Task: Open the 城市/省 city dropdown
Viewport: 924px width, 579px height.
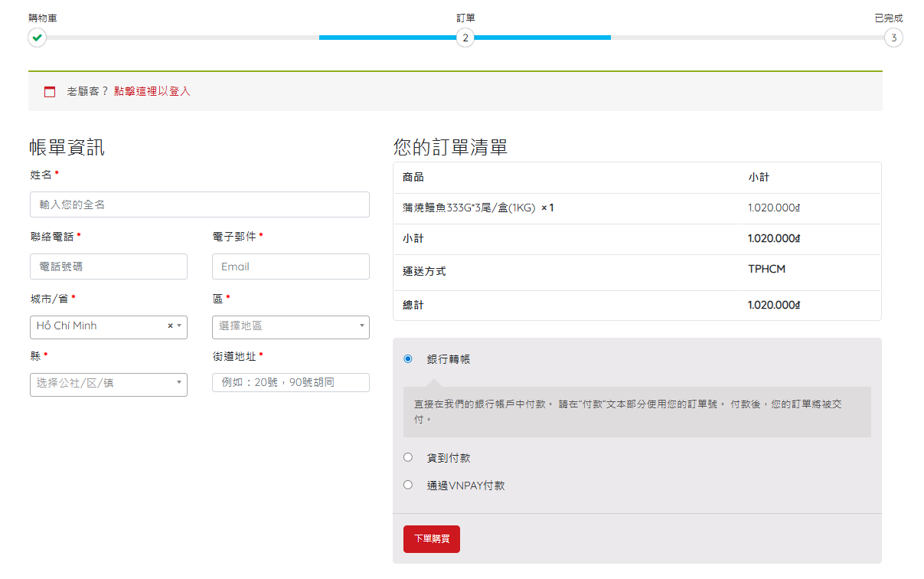Action: pyautogui.click(x=100, y=326)
